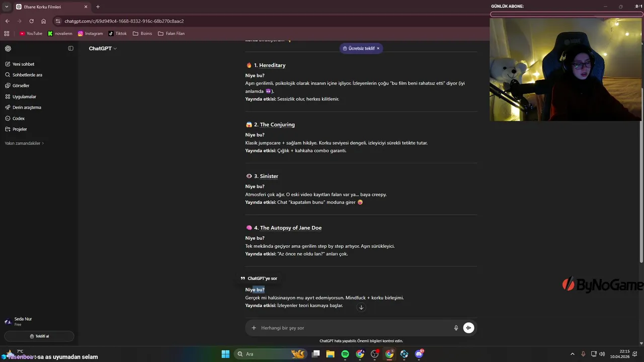This screenshot has height=362, width=644.
Task: Open taskbar clock showing 22:15
Action: pyautogui.click(x=619, y=354)
